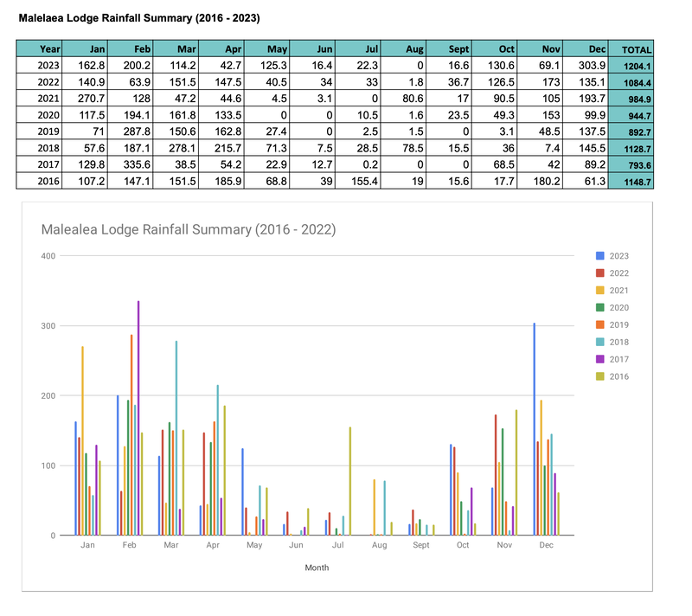Click the Jun label on x-axis
This screenshot has height=616, width=692.
(296, 545)
